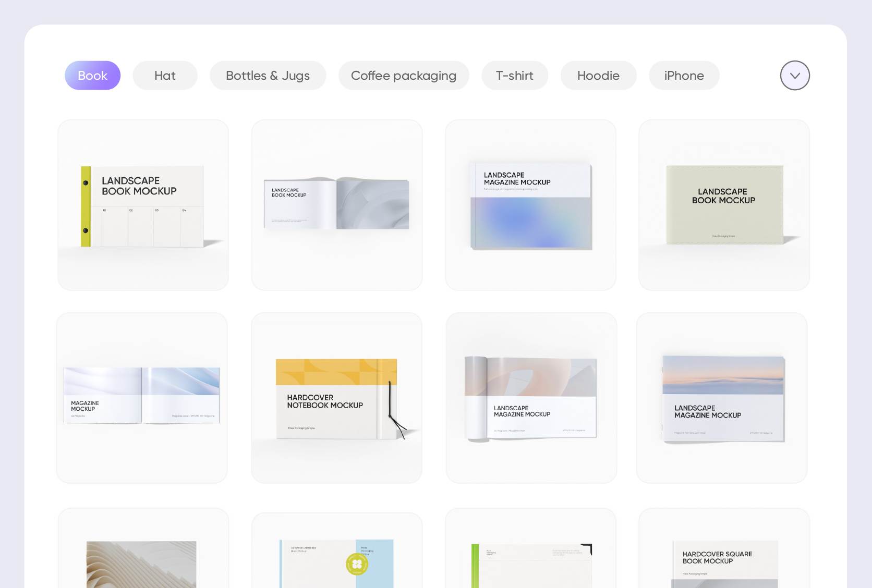Open the rolled-page Landscape Magazine Mockup
The image size is (872, 588).
click(x=531, y=398)
